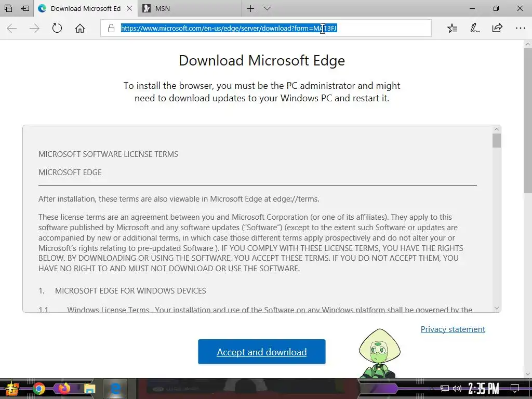This screenshot has height=399, width=532.
Task: Switch to the MSN tab
Action: click(190, 8)
